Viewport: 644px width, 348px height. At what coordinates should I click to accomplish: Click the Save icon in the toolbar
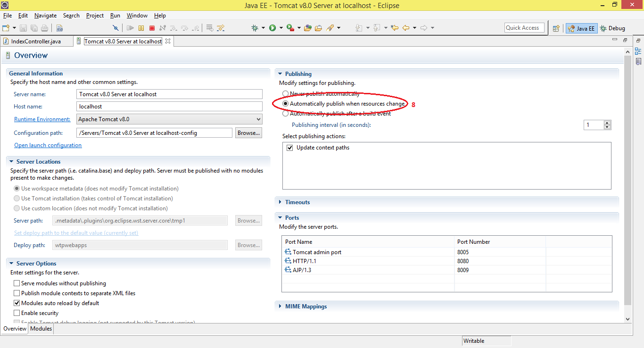pos(23,27)
